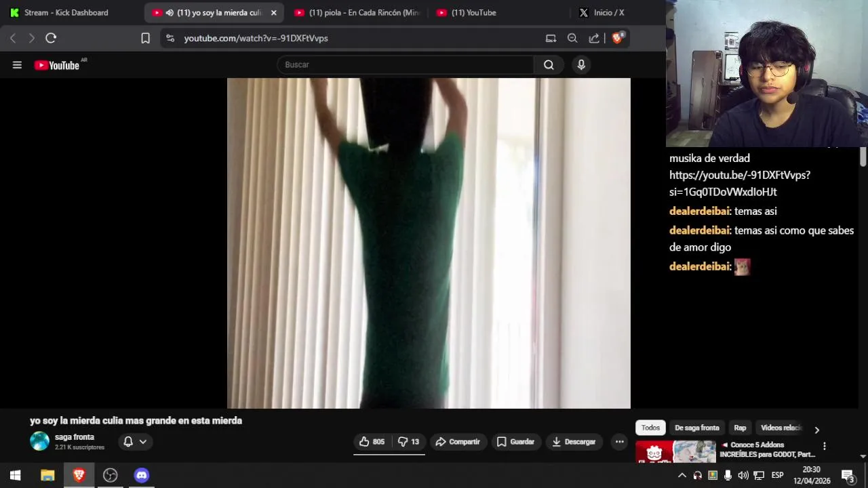
Task: Open OBS Studio from the taskbar
Action: [x=110, y=475]
